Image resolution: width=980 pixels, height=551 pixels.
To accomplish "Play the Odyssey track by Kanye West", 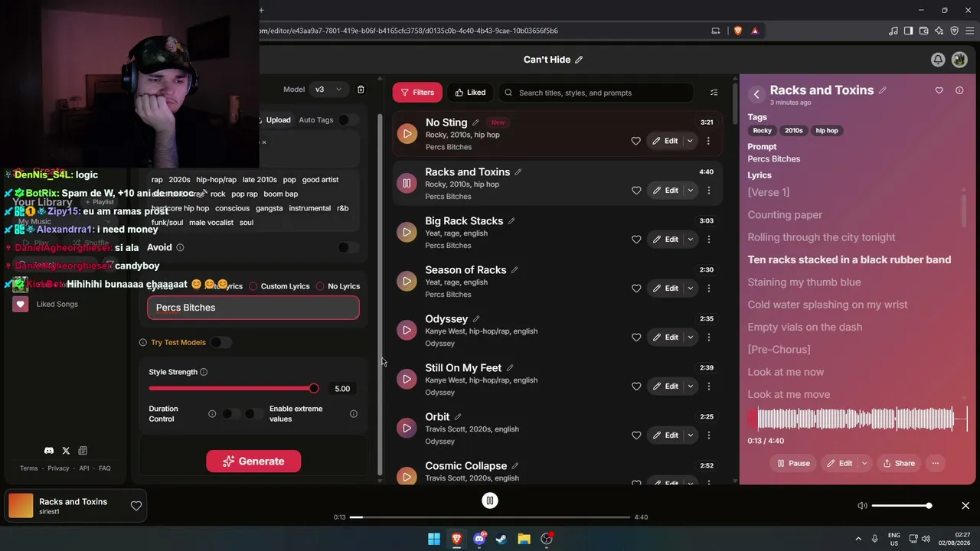I will coord(407,330).
